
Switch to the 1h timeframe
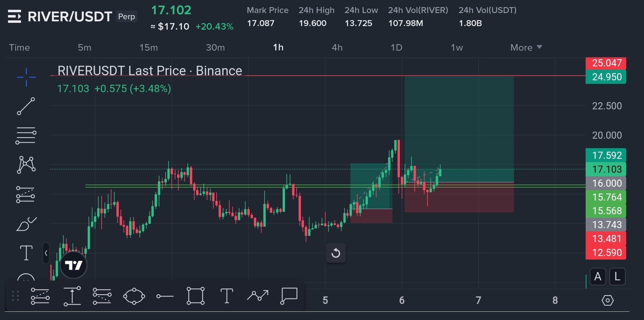(278, 47)
